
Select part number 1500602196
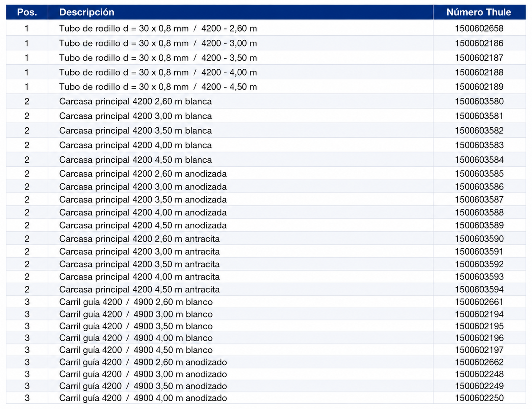click(479, 338)
